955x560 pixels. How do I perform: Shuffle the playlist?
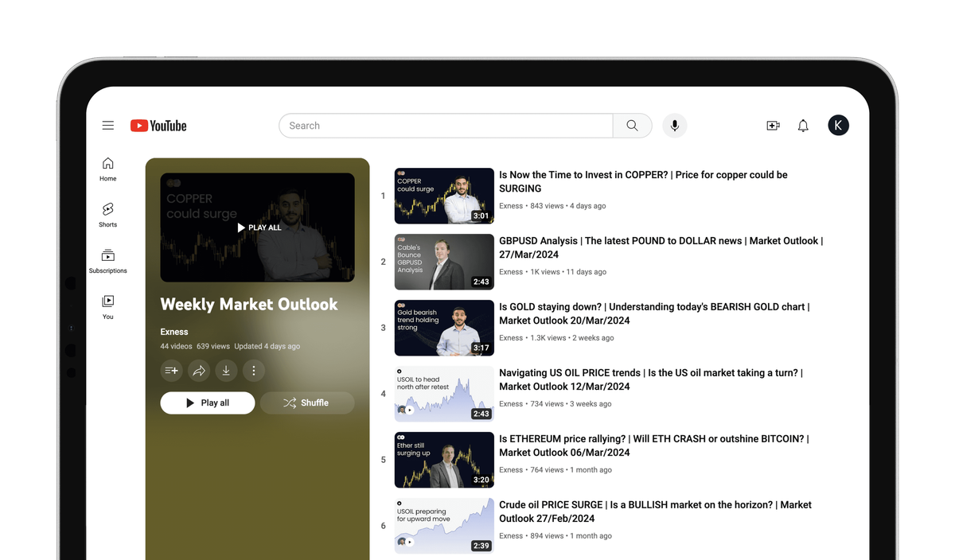[306, 402]
